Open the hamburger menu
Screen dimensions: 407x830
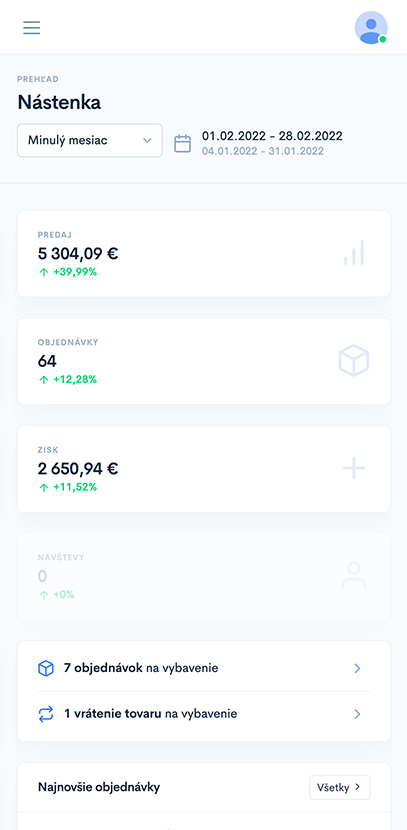[31, 28]
